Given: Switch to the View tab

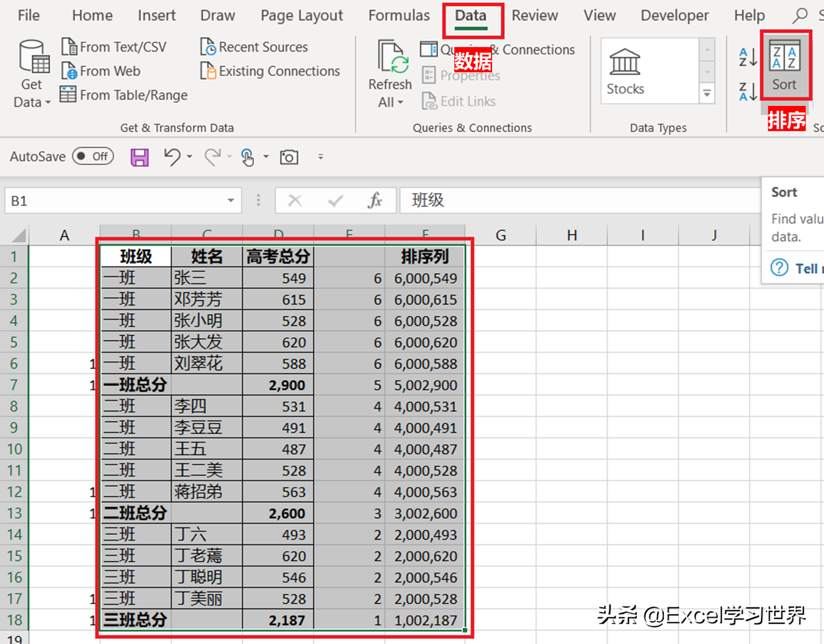Looking at the screenshot, I should click(599, 15).
